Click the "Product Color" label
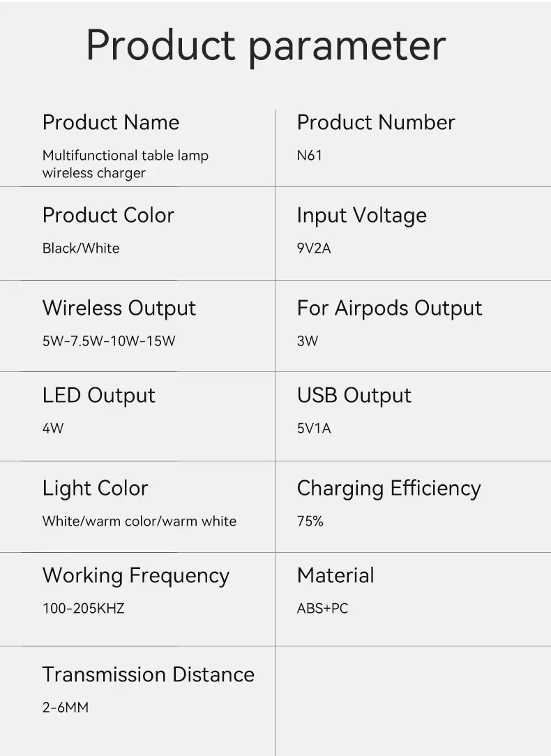Screen dimensions: 551x756 [x=108, y=215]
